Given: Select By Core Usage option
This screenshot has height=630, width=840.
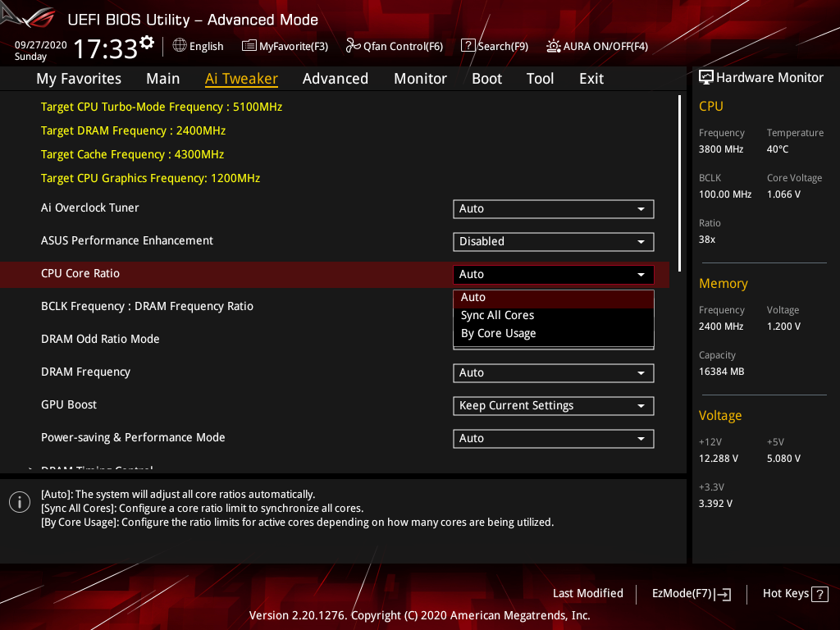Looking at the screenshot, I should pos(554,333).
